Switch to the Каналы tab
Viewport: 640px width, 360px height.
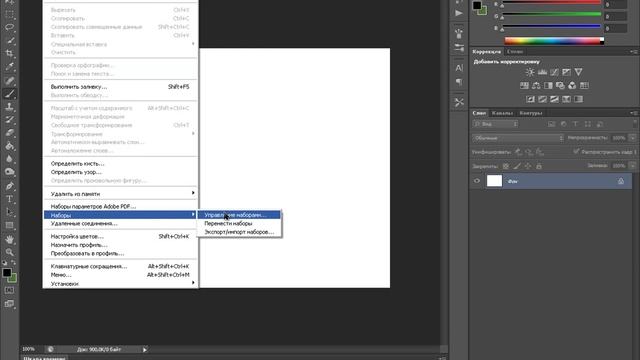[502, 113]
